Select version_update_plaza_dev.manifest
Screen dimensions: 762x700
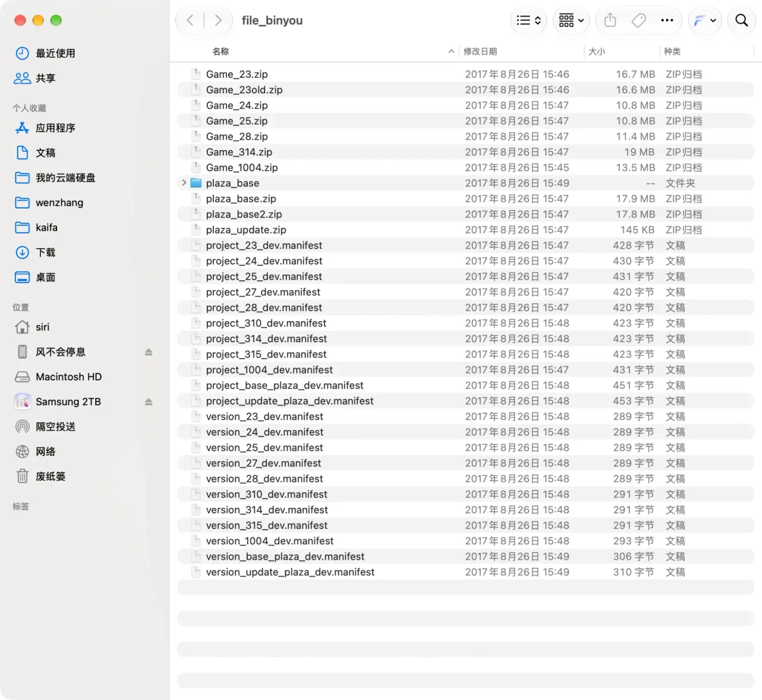465,572
